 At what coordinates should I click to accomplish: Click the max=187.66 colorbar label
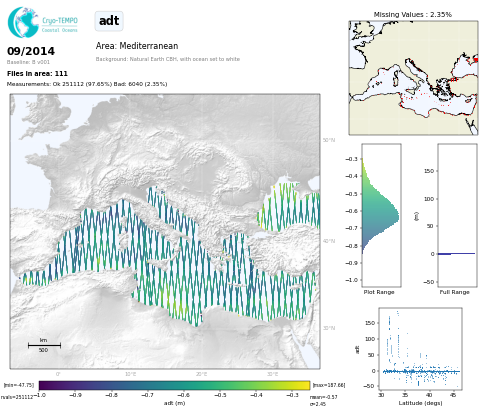click(x=329, y=385)
